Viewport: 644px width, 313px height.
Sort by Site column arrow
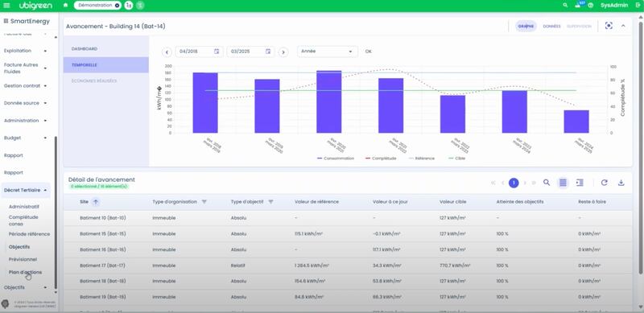96,202
